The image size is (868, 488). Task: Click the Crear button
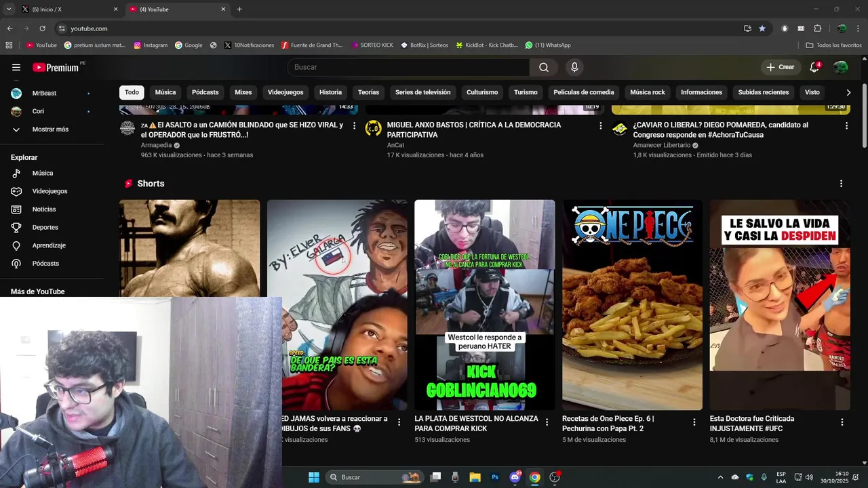tap(780, 67)
